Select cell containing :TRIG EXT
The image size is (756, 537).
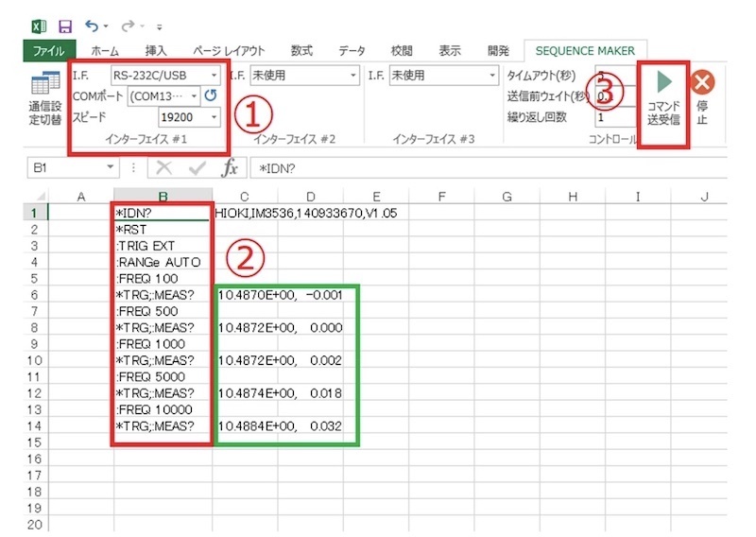(163, 246)
